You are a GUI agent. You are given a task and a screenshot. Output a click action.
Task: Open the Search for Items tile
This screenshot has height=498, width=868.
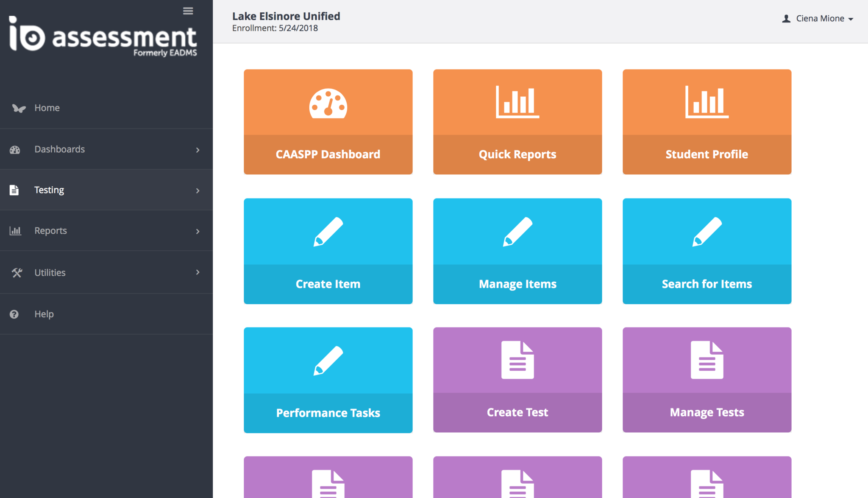pos(707,251)
